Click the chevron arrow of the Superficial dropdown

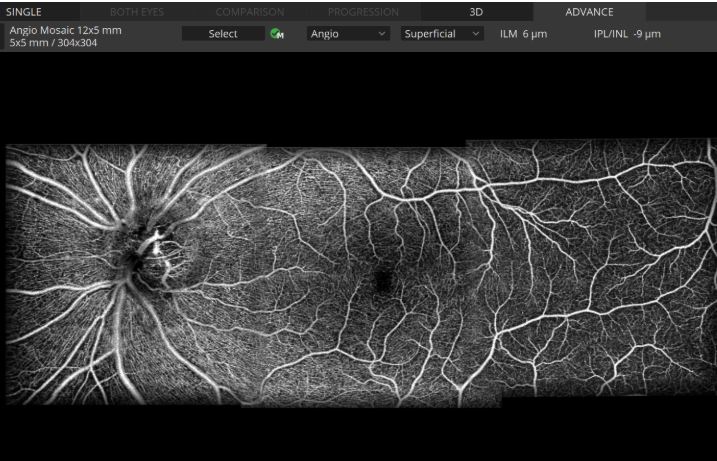(475, 34)
